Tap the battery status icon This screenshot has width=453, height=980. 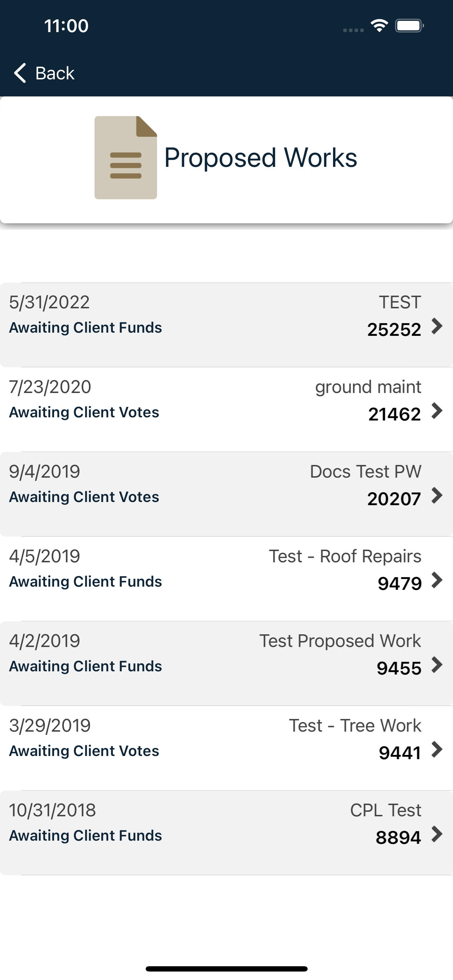pos(409,26)
